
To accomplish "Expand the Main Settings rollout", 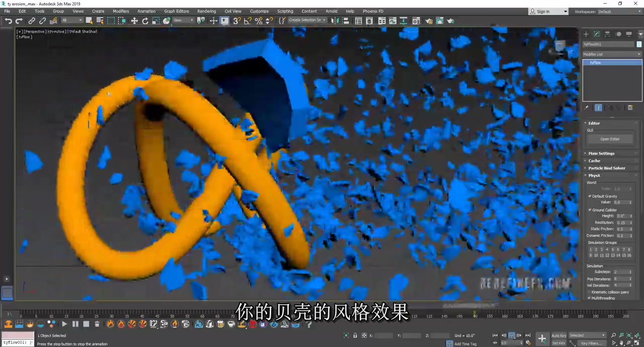I will coord(602,153).
